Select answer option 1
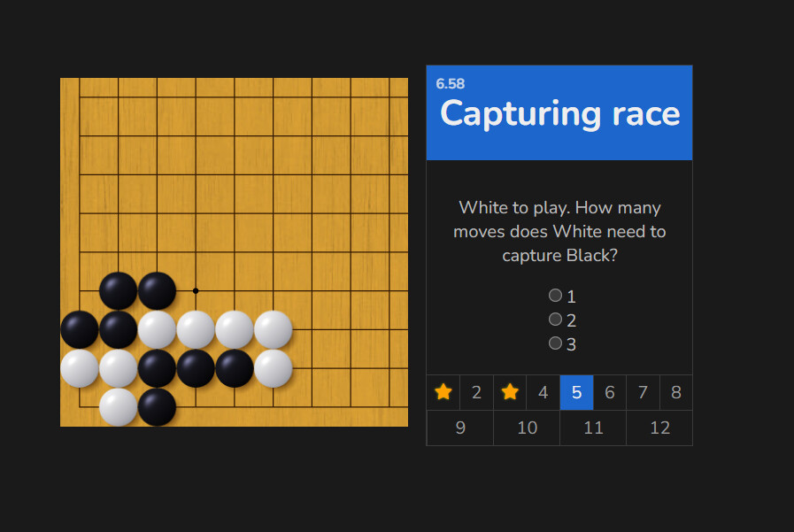This screenshot has height=532, width=794. point(556,295)
